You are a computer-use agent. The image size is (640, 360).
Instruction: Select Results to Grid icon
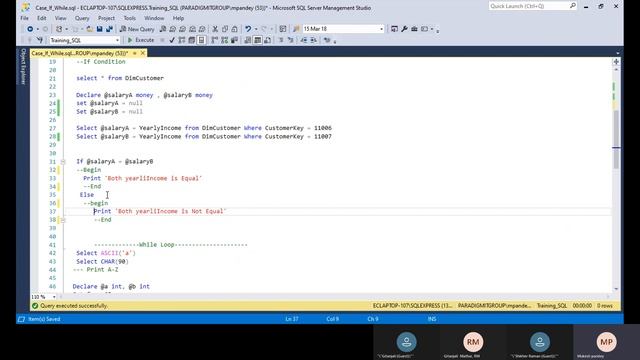(x=258, y=40)
